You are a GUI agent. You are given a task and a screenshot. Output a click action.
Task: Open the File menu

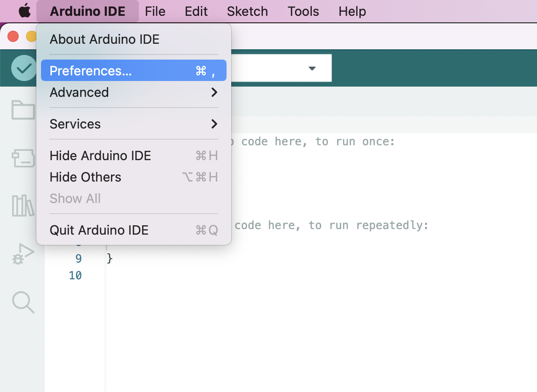(155, 11)
